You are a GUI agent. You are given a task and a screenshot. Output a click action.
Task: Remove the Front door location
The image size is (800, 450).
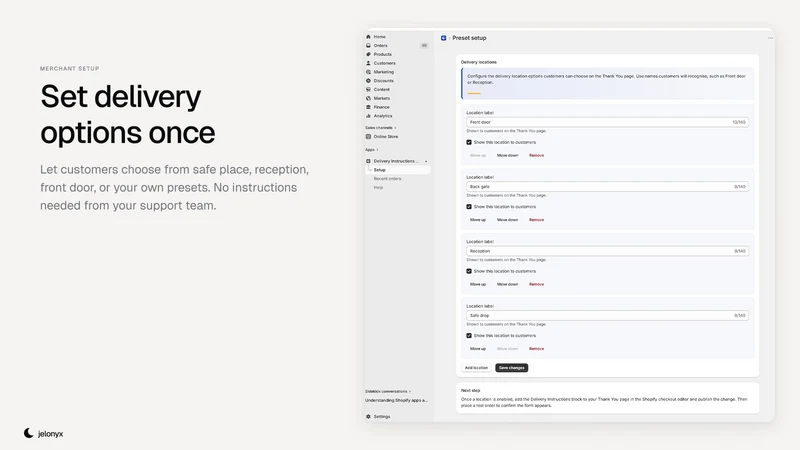[536, 155]
